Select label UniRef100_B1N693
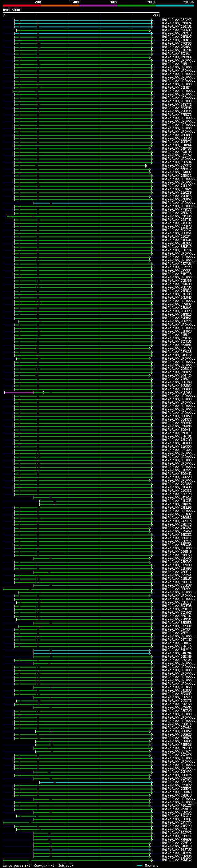Image resolution: width=197 pixels, height=868 pixels. click(177, 568)
